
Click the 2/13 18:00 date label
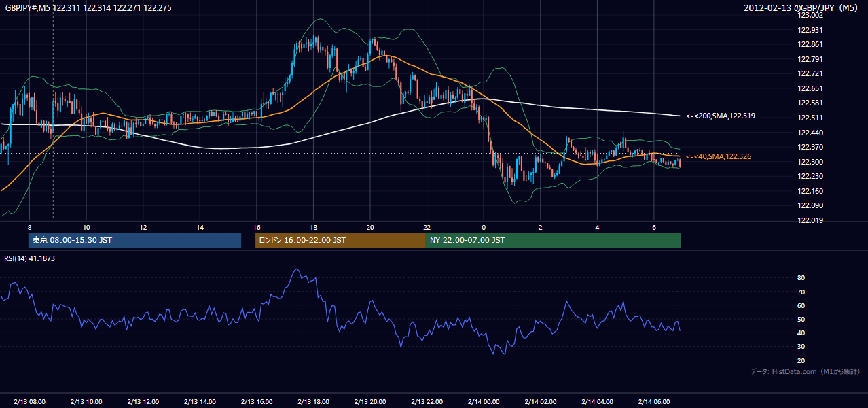coord(313,401)
